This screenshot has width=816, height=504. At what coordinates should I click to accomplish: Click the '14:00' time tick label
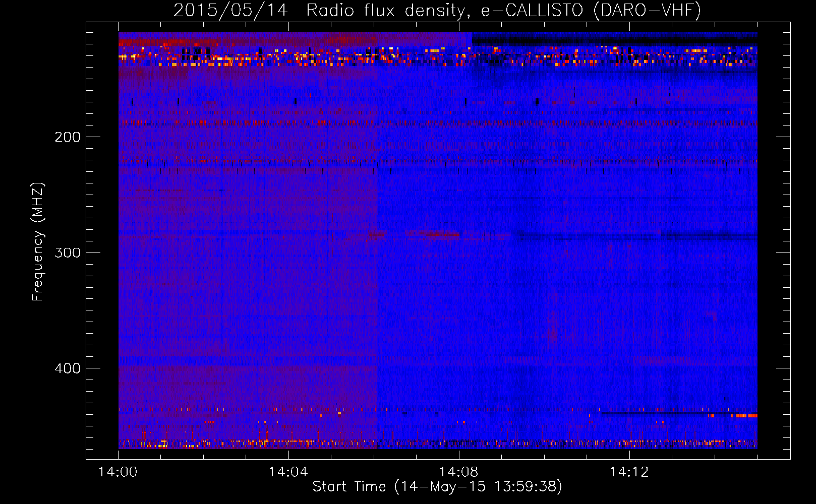point(118,472)
